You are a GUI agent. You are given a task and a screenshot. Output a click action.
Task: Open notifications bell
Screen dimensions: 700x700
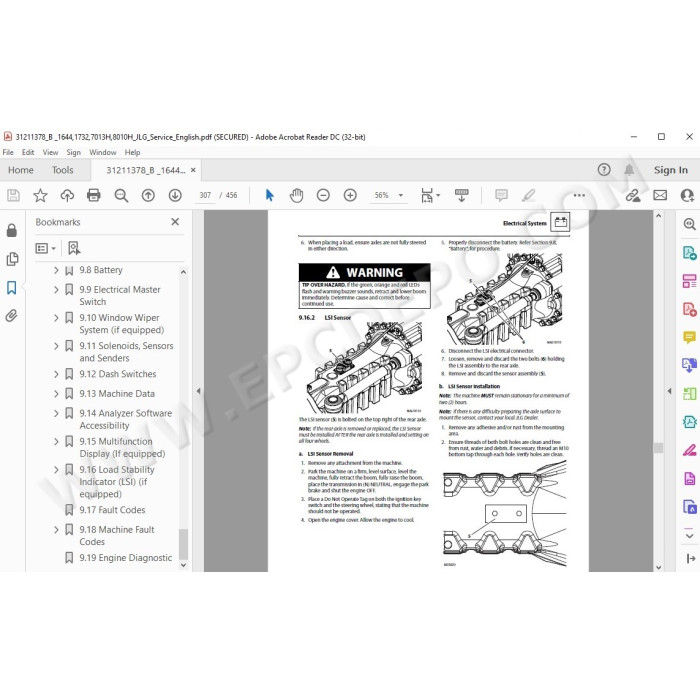(x=629, y=170)
